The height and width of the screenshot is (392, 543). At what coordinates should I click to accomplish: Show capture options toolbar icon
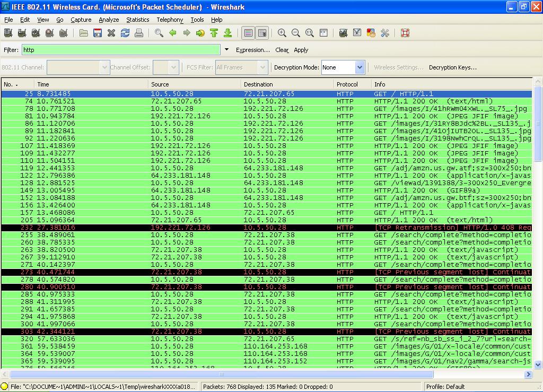22,33
